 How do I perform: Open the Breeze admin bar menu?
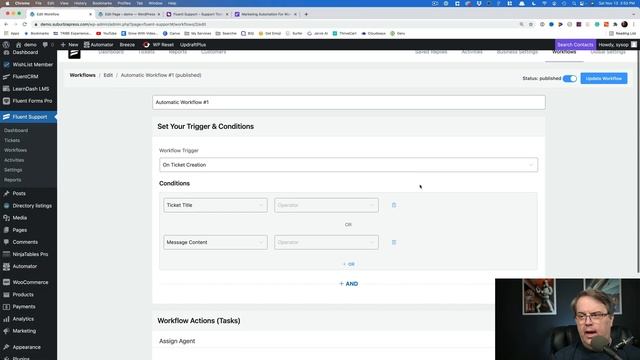tap(127, 44)
